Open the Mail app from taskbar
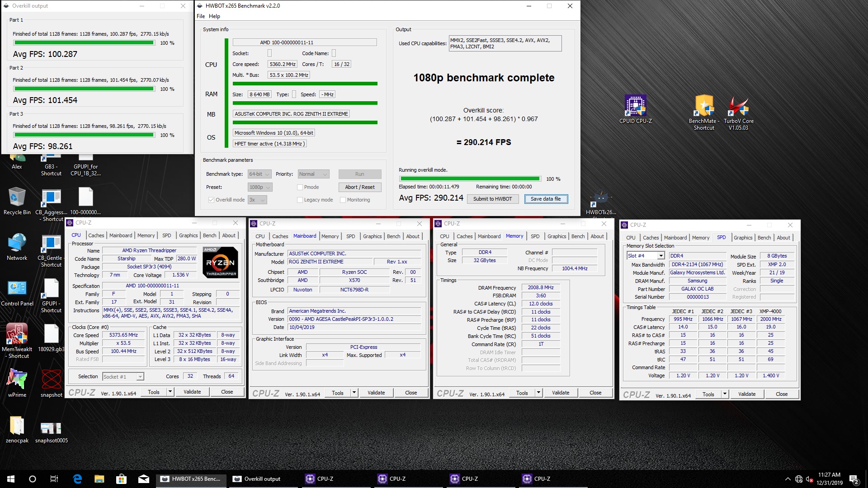This screenshot has width=868, height=488. click(143, 479)
